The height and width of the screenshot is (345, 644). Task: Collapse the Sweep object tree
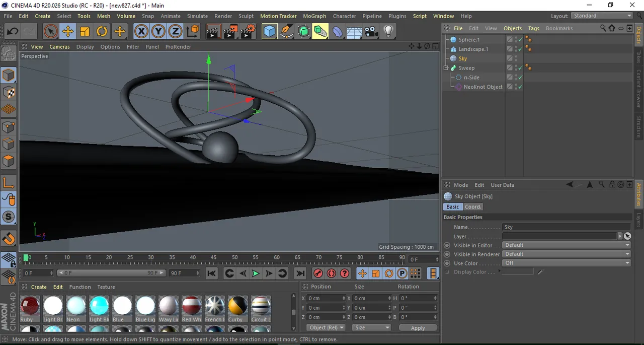coord(446,68)
